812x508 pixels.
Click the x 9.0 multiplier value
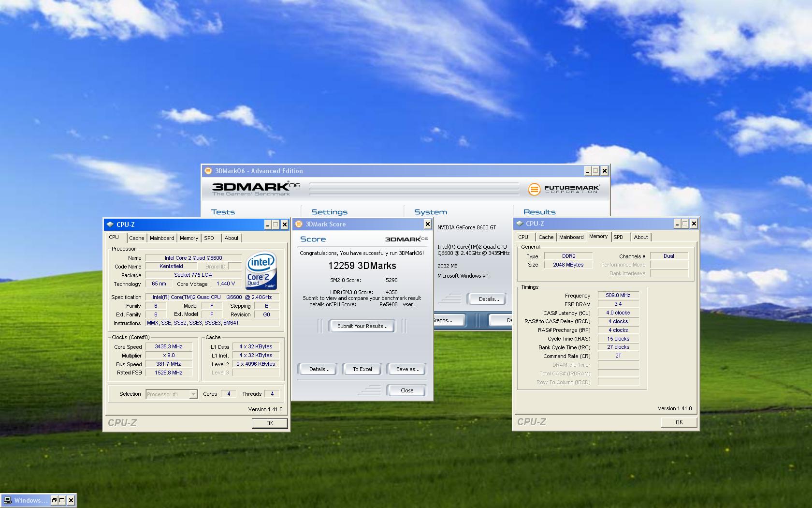tap(169, 355)
